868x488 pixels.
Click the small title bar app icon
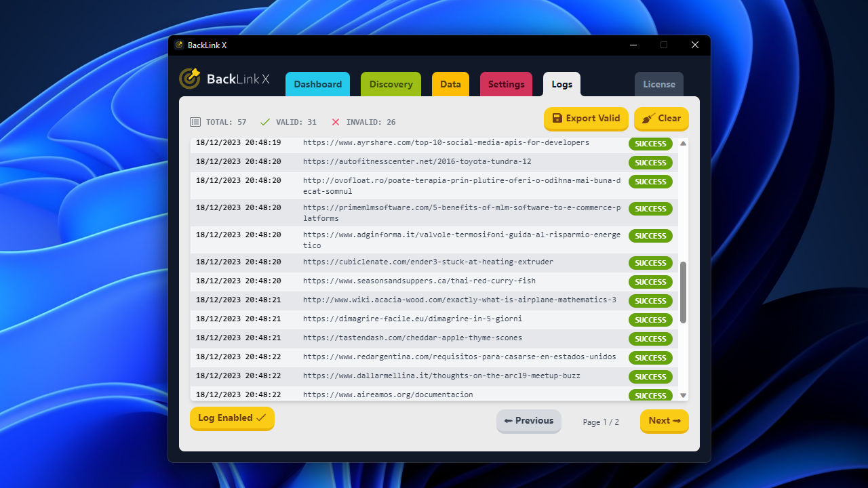coord(179,45)
